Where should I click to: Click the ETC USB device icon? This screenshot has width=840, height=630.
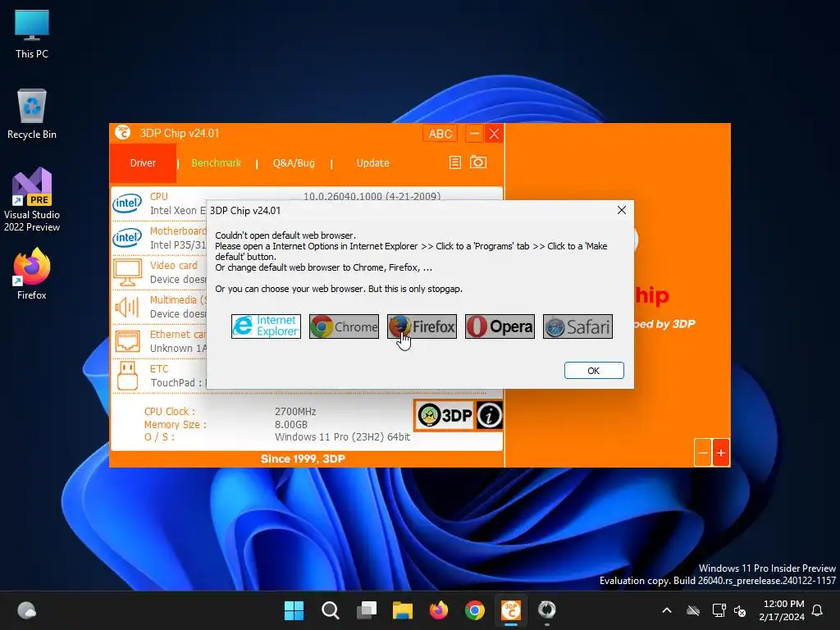tap(127, 376)
